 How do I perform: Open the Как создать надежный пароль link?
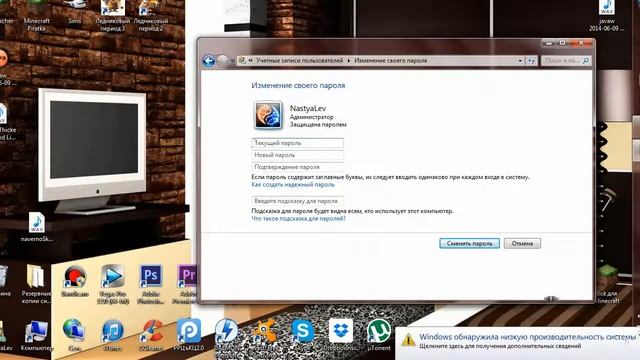click(293, 184)
